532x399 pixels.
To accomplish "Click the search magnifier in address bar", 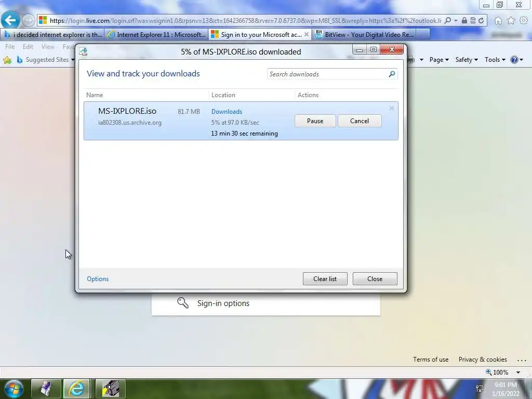I will 447,21.
